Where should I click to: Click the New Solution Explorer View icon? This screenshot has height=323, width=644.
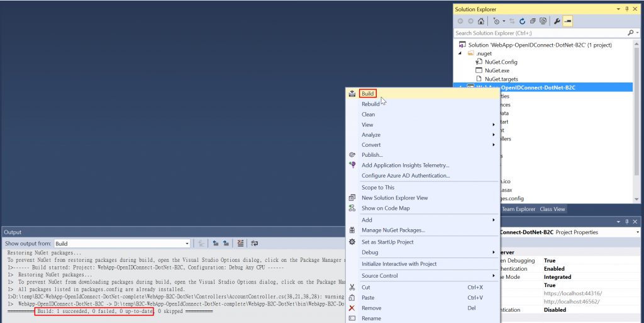(x=352, y=198)
